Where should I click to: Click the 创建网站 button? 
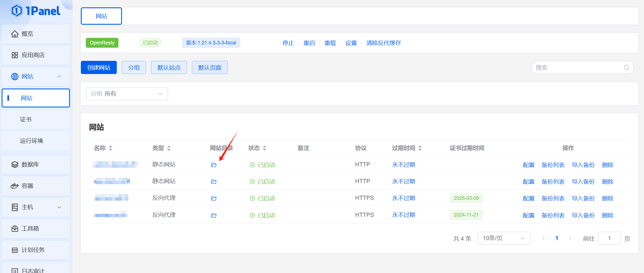(99, 67)
